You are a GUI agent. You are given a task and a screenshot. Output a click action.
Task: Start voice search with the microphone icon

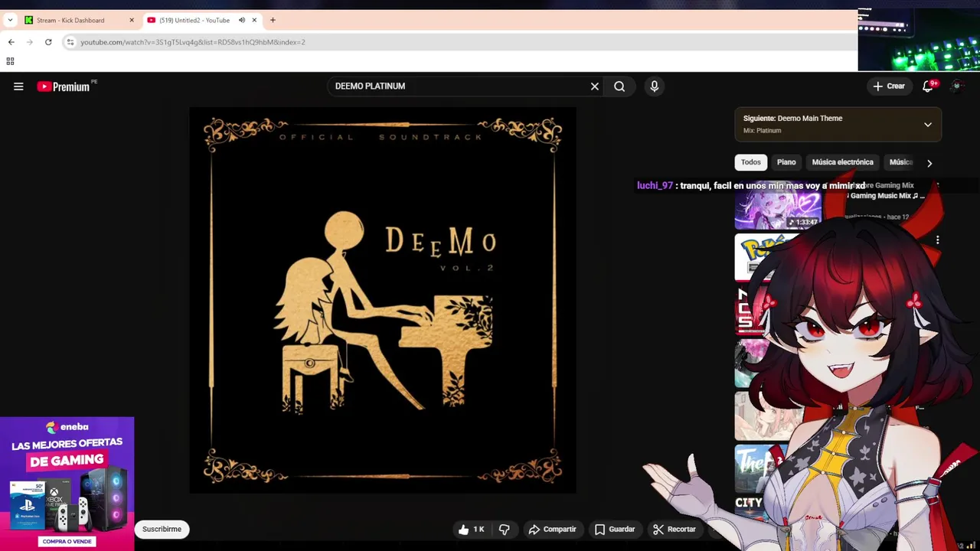(x=654, y=86)
